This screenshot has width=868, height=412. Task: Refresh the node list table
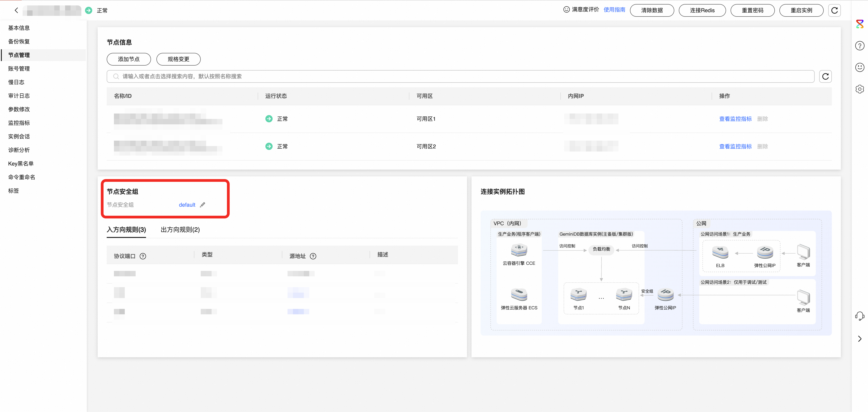(x=825, y=76)
